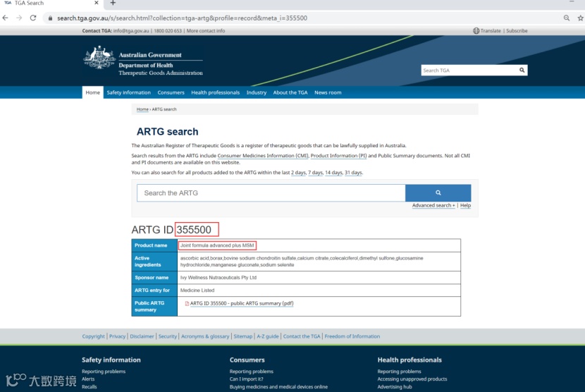585x392 pixels.
Task: Open Reporting problems under Safety information
Action: pos(104,372)
